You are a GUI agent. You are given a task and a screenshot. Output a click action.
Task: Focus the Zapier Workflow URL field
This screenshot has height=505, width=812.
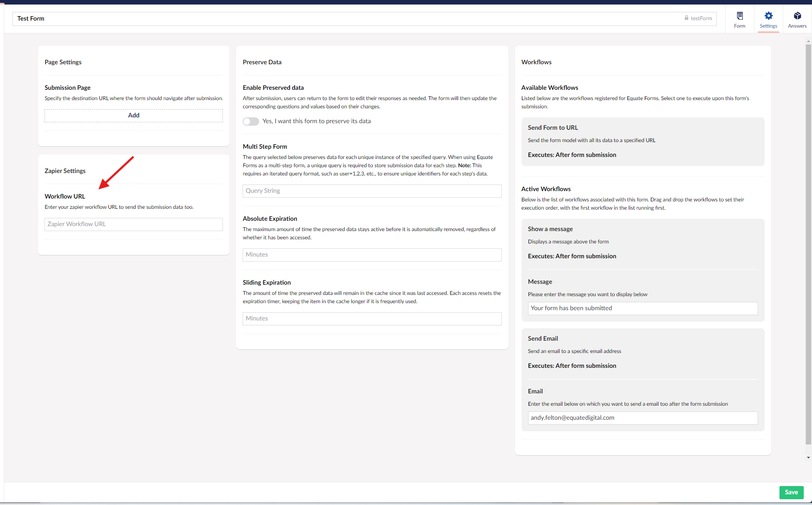point(133,224)
